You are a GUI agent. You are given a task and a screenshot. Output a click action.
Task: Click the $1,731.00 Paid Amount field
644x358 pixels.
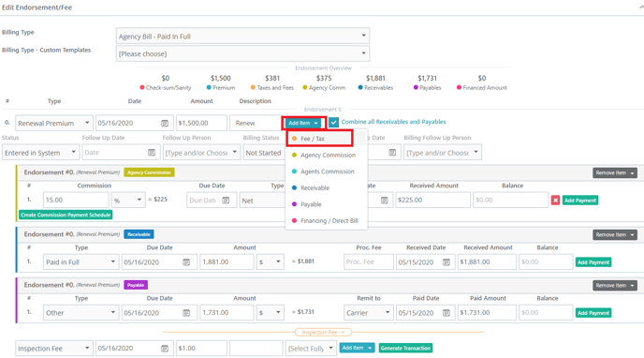[x=487, y=313]
